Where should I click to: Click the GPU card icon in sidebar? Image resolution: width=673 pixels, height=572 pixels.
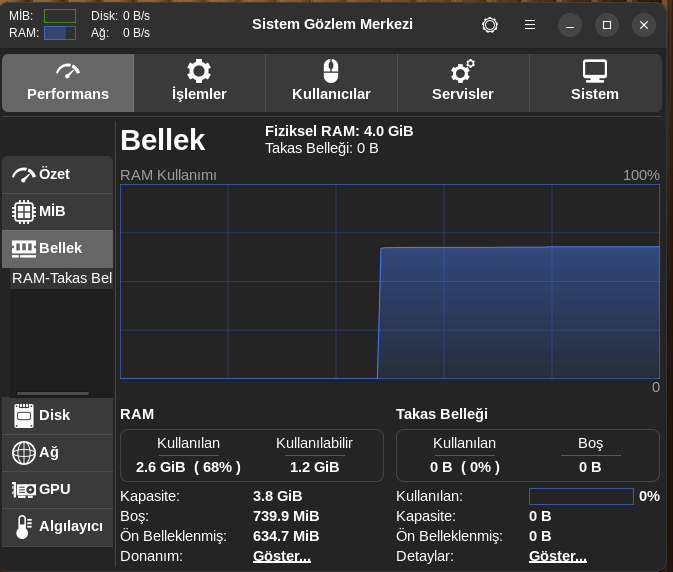pyautogui.click(x=24, y=490)
